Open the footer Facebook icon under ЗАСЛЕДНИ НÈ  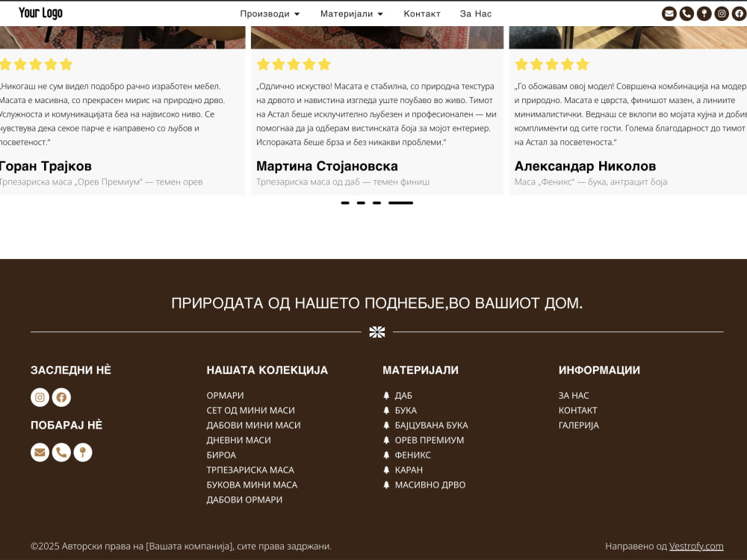(x=61, y=397)
